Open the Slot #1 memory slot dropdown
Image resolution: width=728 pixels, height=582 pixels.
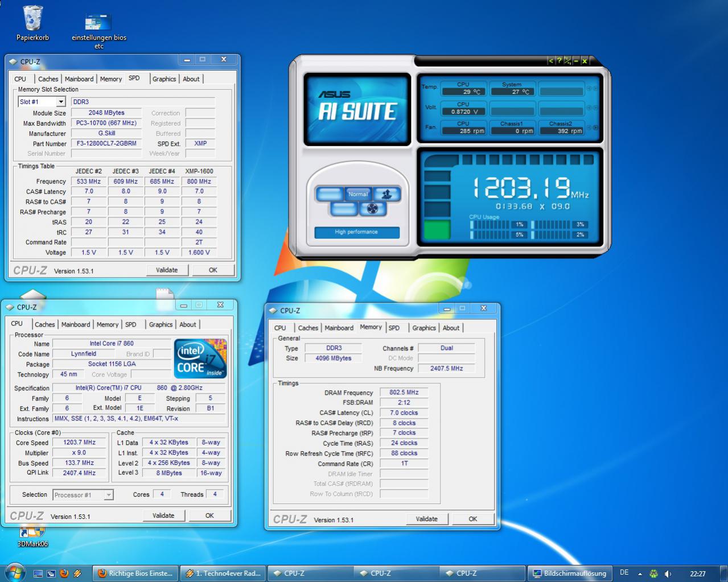point(61,102)
